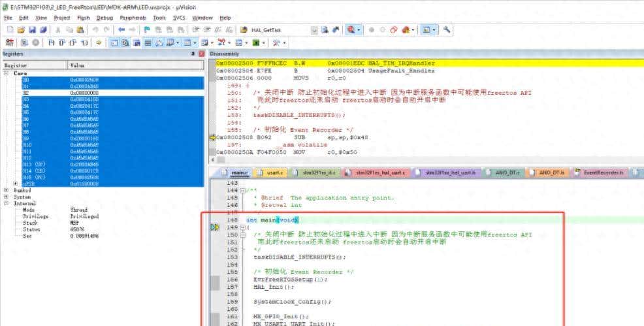Step over the current line icon

(63, 42)
